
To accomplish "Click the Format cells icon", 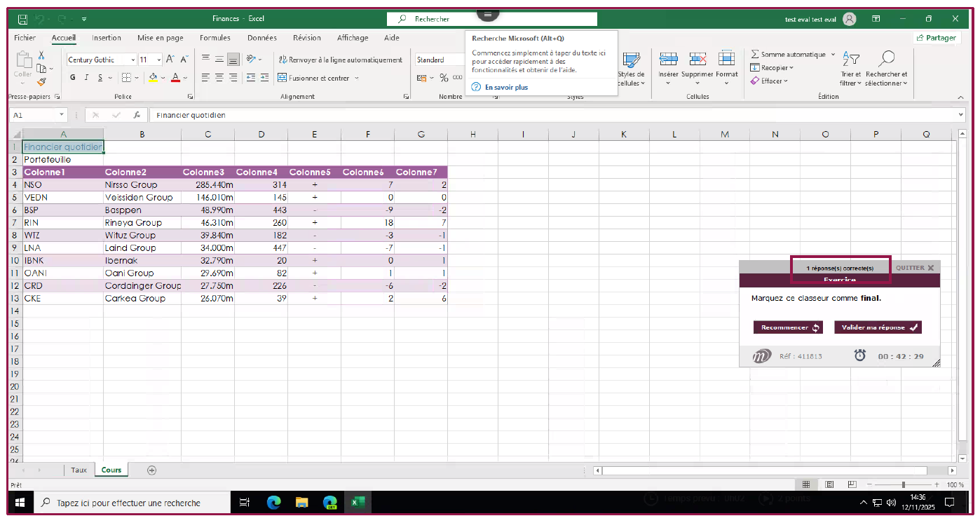I will 727,59.
